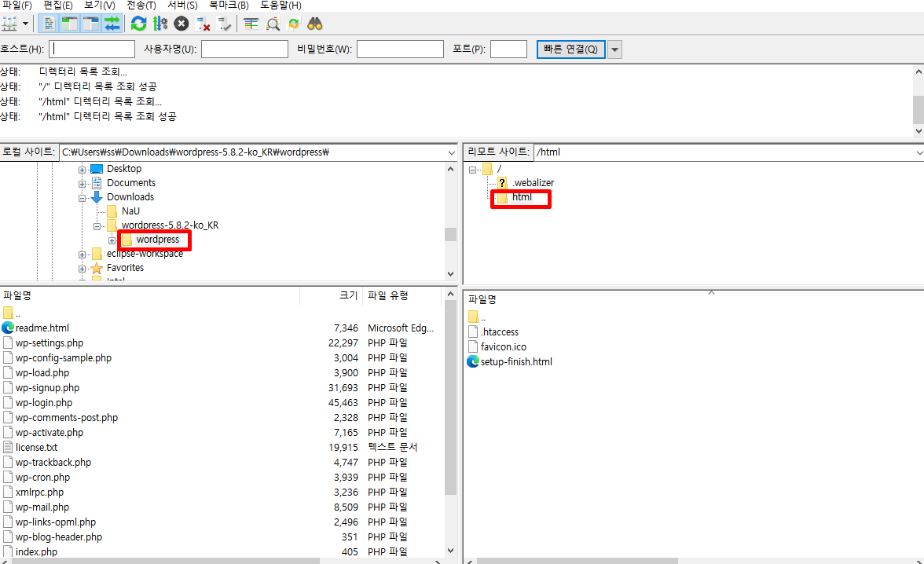Screen dimensions: 924x564
Task: Expand the Favorites tree node
Action: tap(82, 269)
